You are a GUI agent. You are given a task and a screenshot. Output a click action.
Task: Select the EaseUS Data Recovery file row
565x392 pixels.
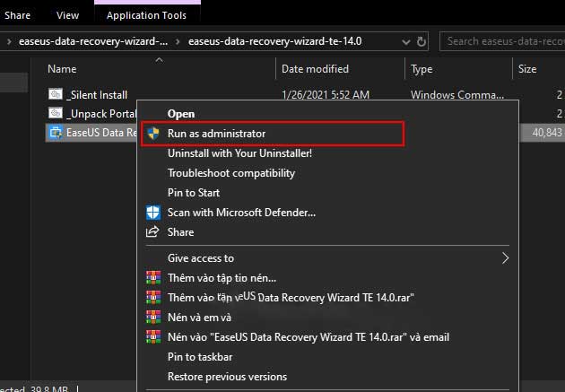(x=91, y=133)
